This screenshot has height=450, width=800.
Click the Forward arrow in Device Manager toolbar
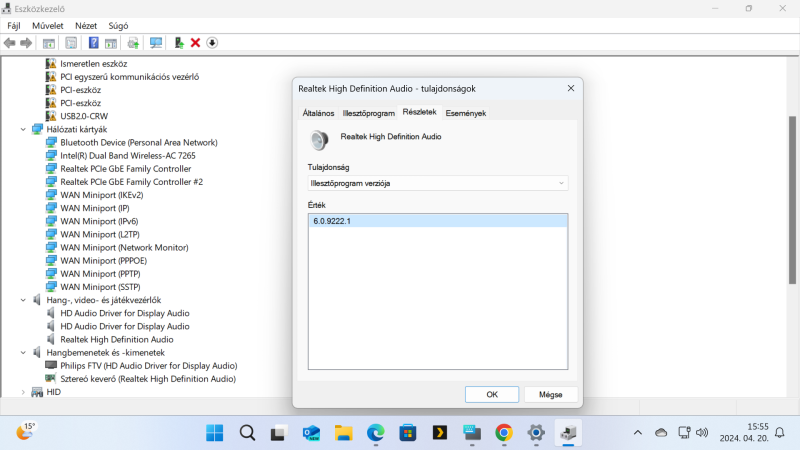(x=26, y=43)
